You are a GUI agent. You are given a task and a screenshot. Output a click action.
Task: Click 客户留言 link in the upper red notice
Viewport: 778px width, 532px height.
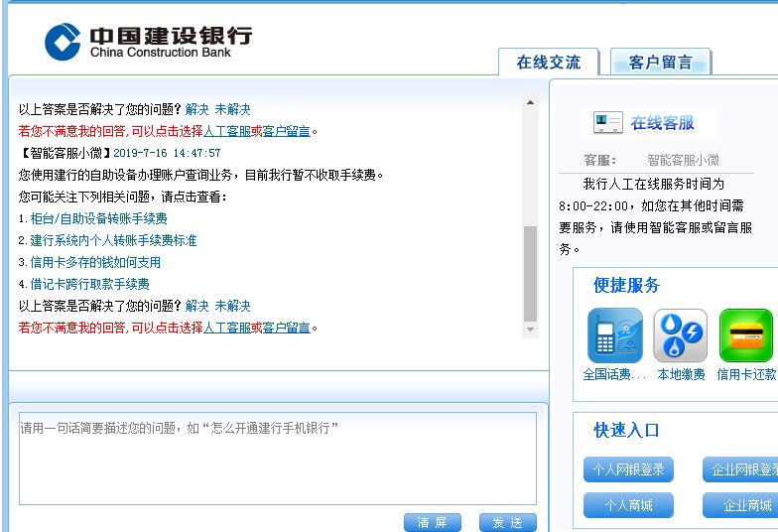pyautogui.click(x=286, y=131)
